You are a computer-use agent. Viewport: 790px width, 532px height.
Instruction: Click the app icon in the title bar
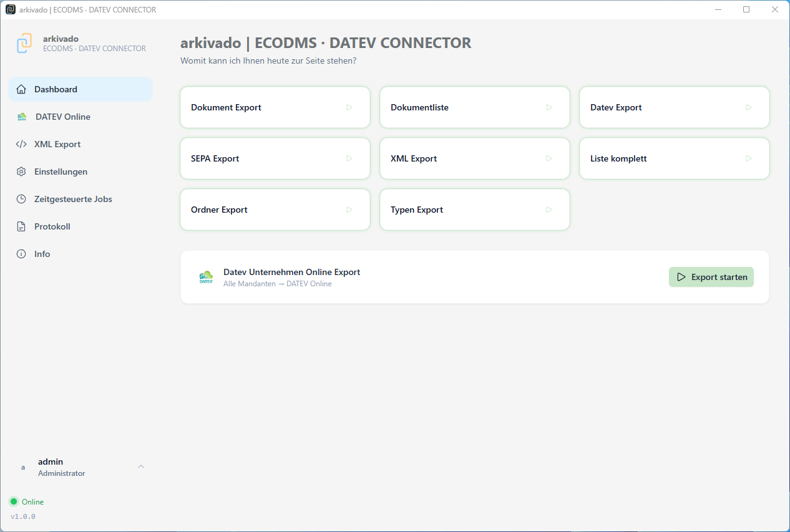click(11, 9)
